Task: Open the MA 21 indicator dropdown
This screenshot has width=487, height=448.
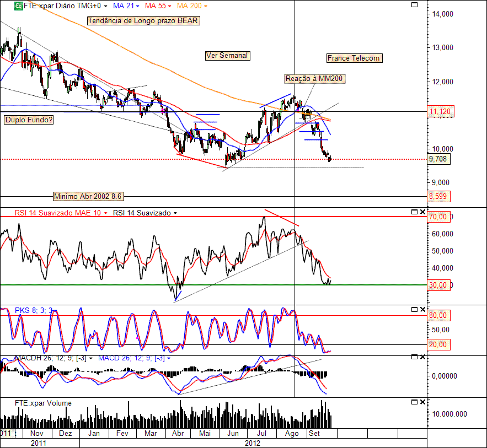Action: click(137, 6)
